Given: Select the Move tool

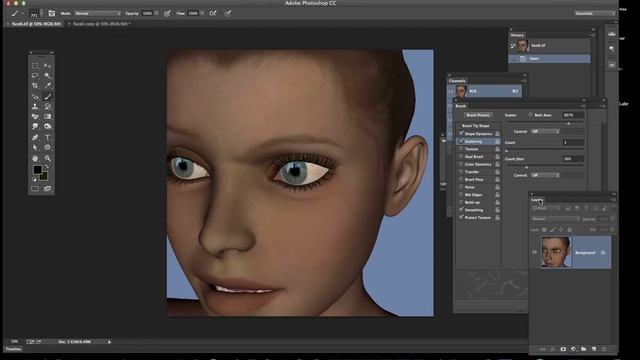Looking at the screenshot, I should 47,66.
